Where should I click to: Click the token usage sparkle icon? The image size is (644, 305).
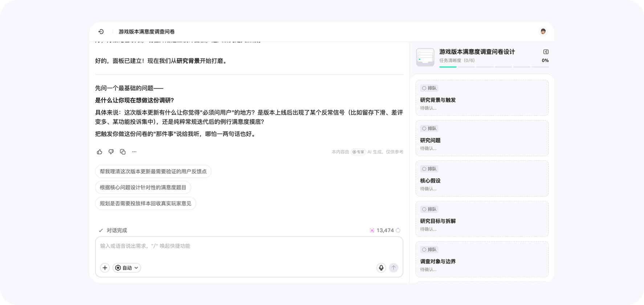[x=372, y=230]
